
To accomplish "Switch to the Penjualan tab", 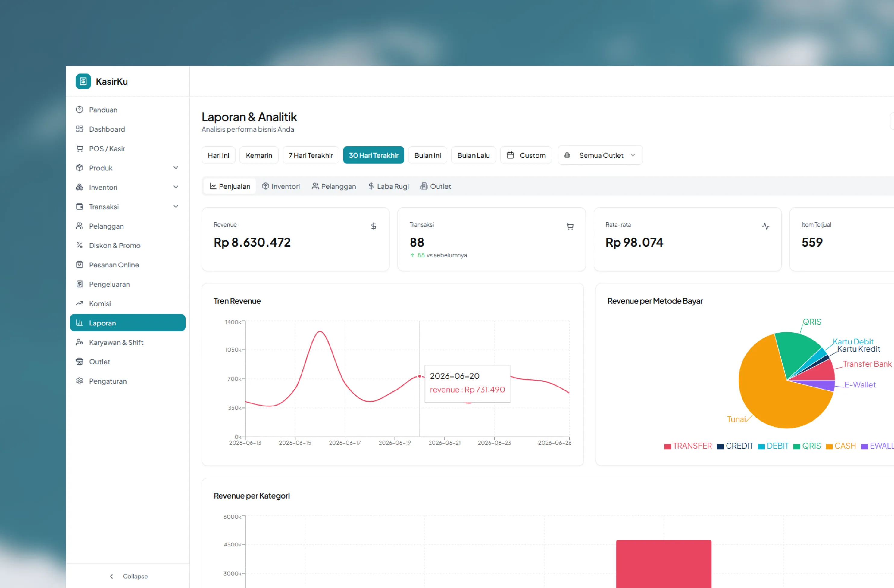I will click(230, 186).
